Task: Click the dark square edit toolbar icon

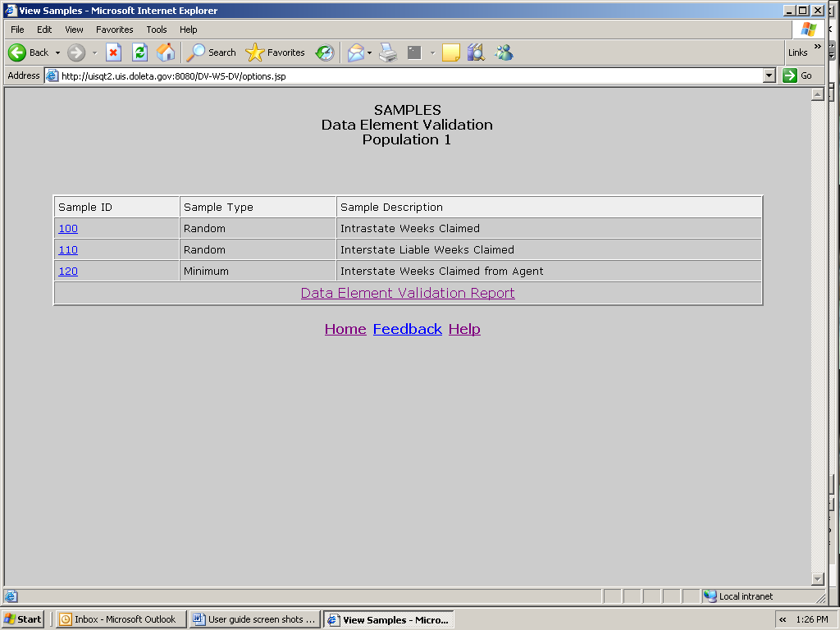Action: point(414,52)
